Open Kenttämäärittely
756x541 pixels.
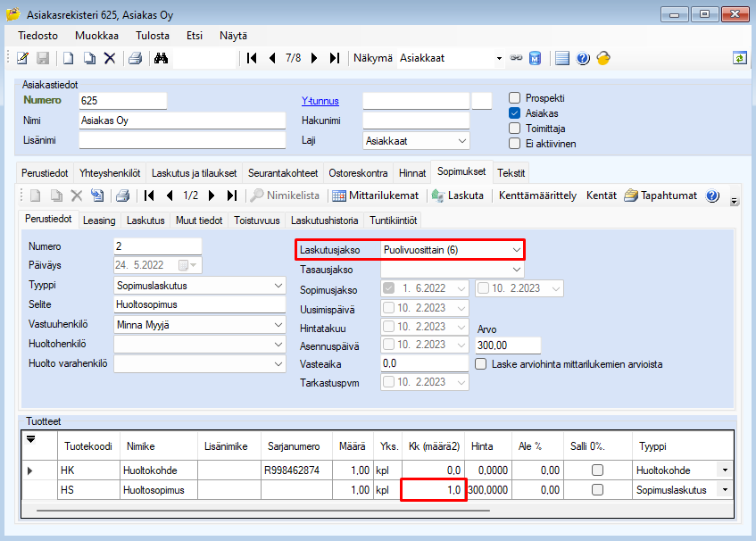(537, 196)
